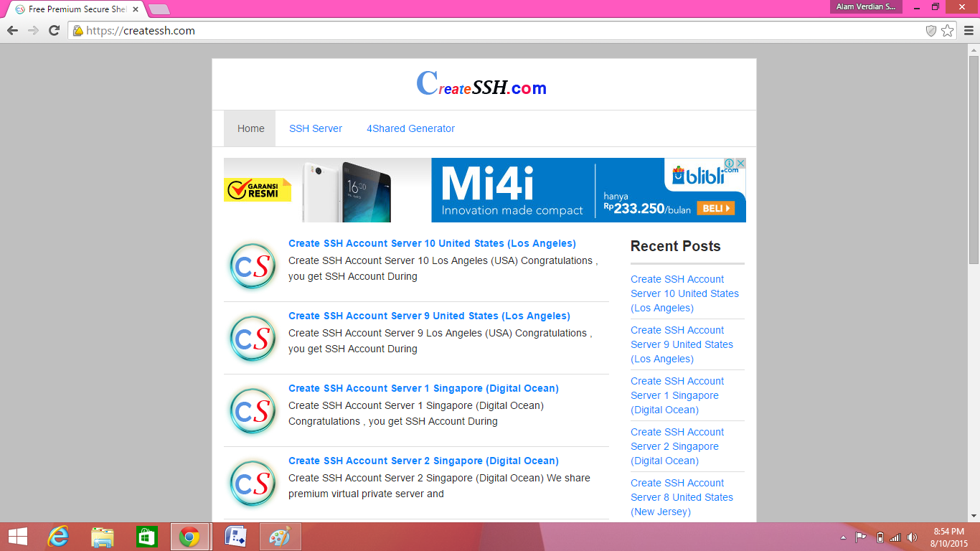Close the Free Premium Secure Shell tab
Screen dimensions: 980x551
(x=136, y=9)
